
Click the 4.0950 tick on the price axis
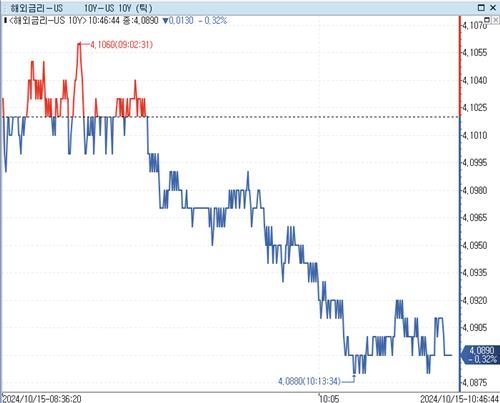[474, 245]
